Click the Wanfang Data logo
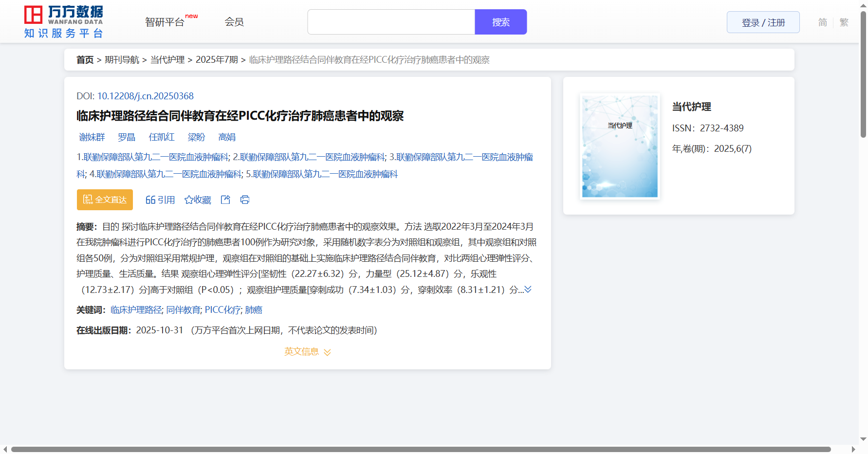868x454 pixels. pos(63,22)
